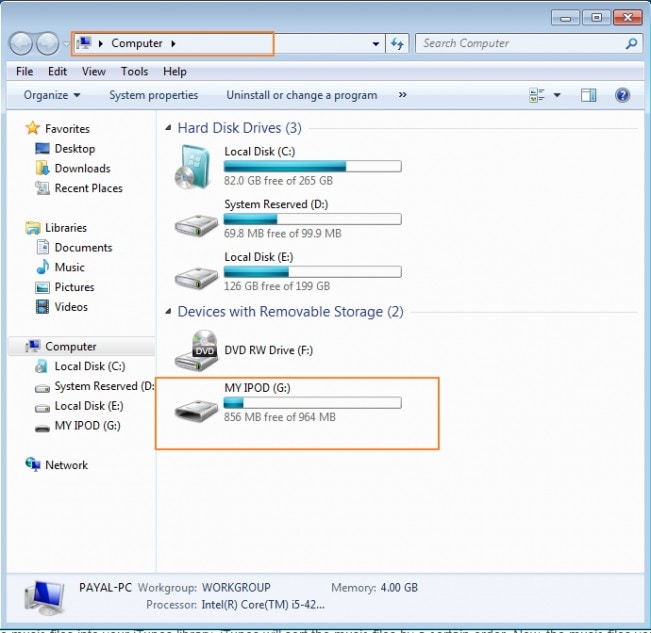
Task: Open the View menu
Action: (x=94, y=71)
